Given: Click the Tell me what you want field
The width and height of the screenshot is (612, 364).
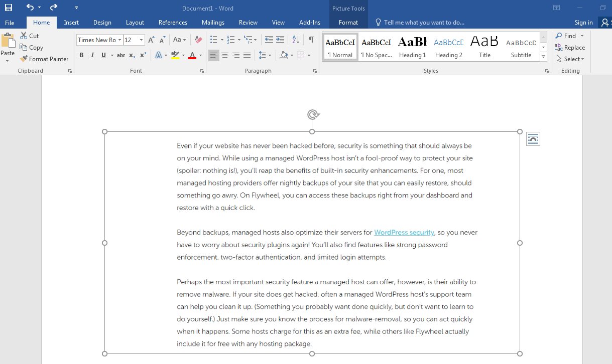Looking at the screenshot, I should click(424, 22).
